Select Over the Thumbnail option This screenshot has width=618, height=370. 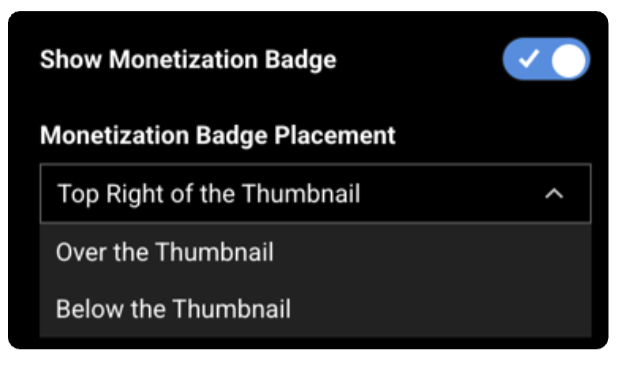(x=315, y=252)
